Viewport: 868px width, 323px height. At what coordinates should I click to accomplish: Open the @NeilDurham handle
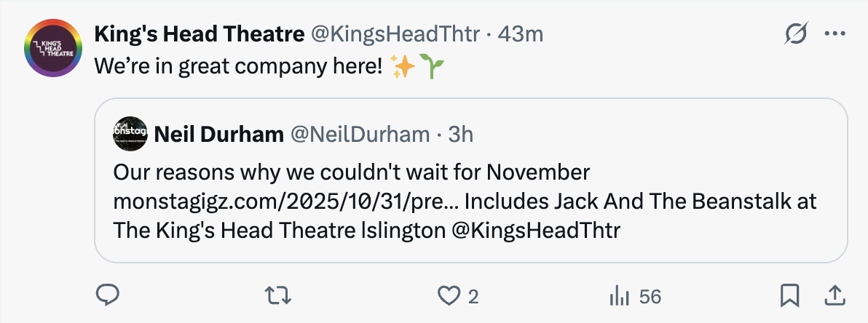[360, 134]
